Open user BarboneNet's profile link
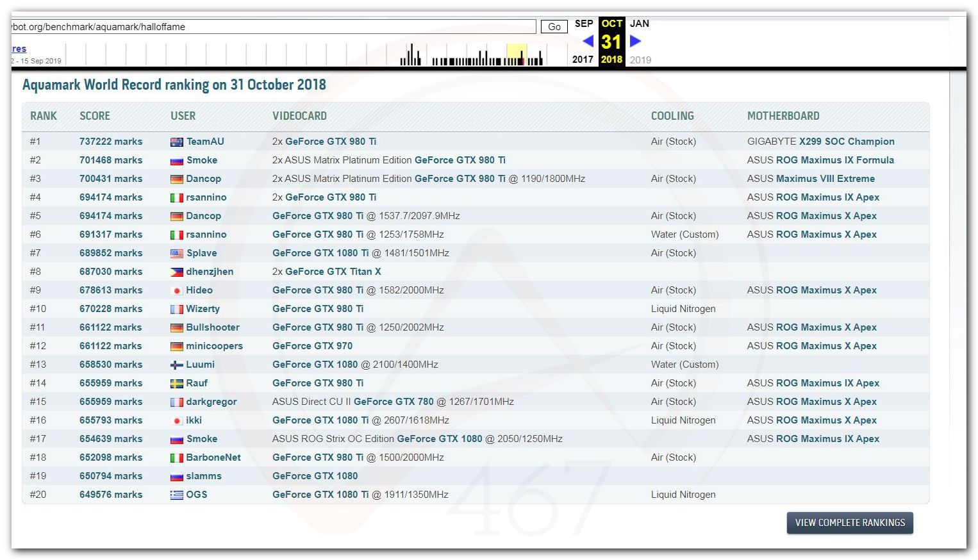This screenshot has height=560, width=978. coord(213,457)
